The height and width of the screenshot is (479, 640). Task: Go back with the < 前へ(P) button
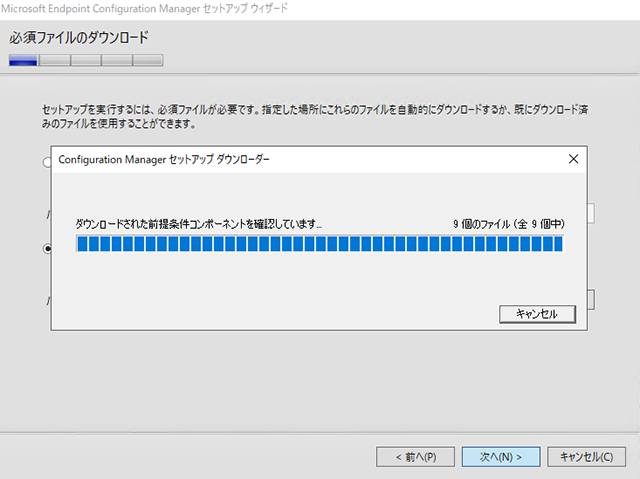415,457
